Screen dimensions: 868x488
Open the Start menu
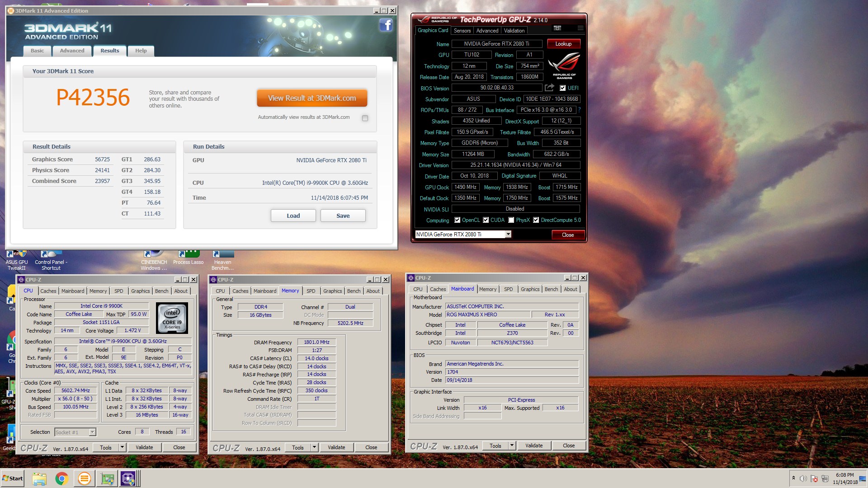(x=12, y=479)
